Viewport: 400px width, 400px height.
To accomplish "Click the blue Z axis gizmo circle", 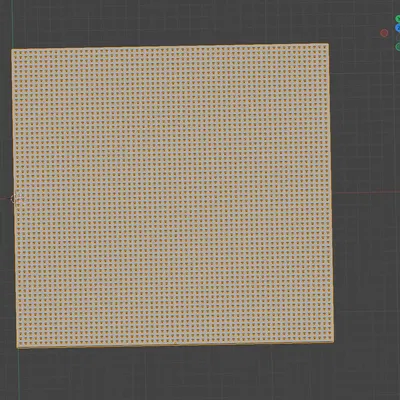I will tap(398, 28).
